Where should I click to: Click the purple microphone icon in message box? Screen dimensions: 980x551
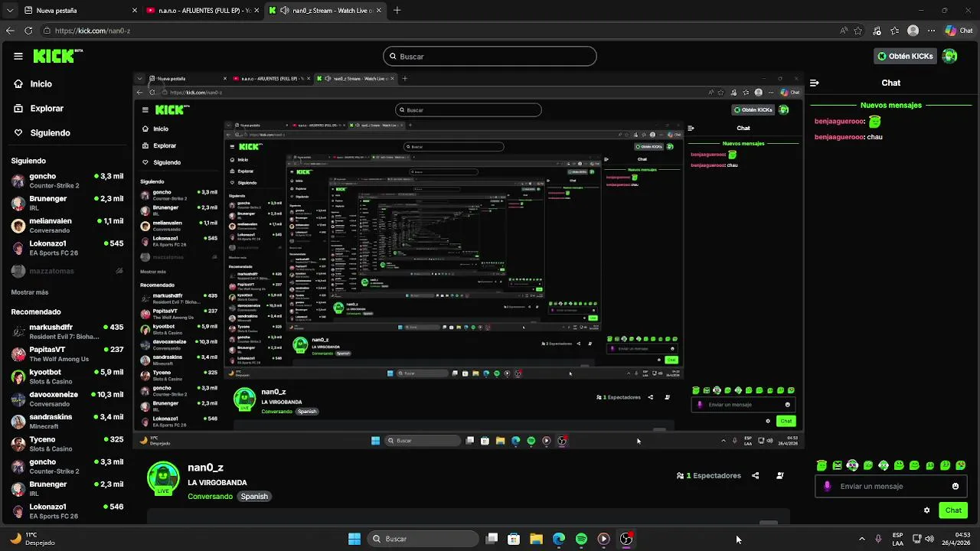coord(827,486)
